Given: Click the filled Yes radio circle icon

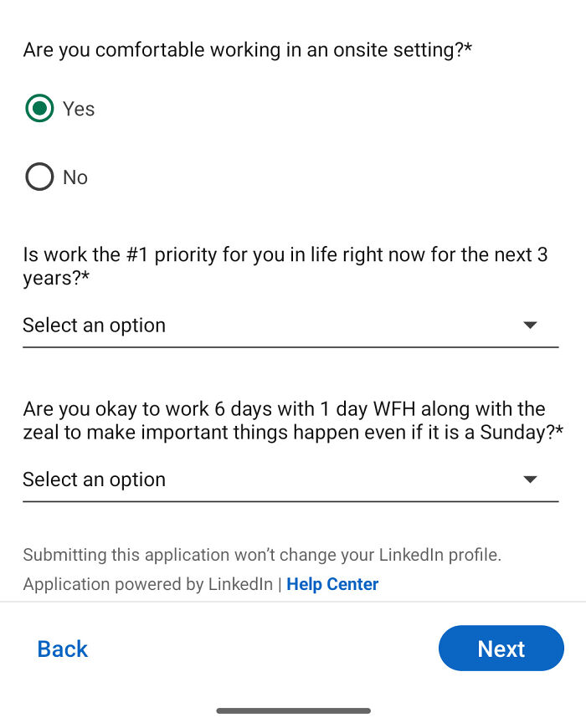Looking at the screenshot, I should 39,109.
